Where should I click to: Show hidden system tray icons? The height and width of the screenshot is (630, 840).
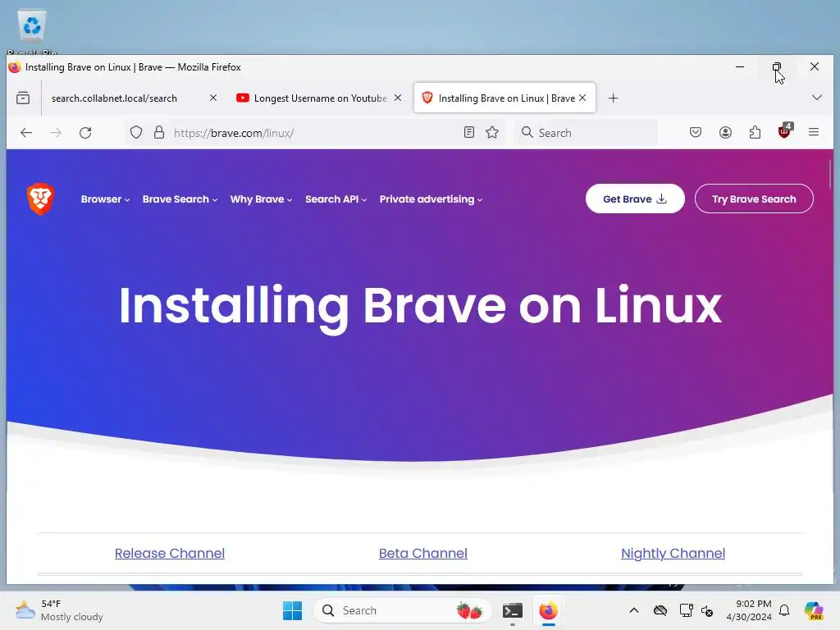(x=634, y=610)
